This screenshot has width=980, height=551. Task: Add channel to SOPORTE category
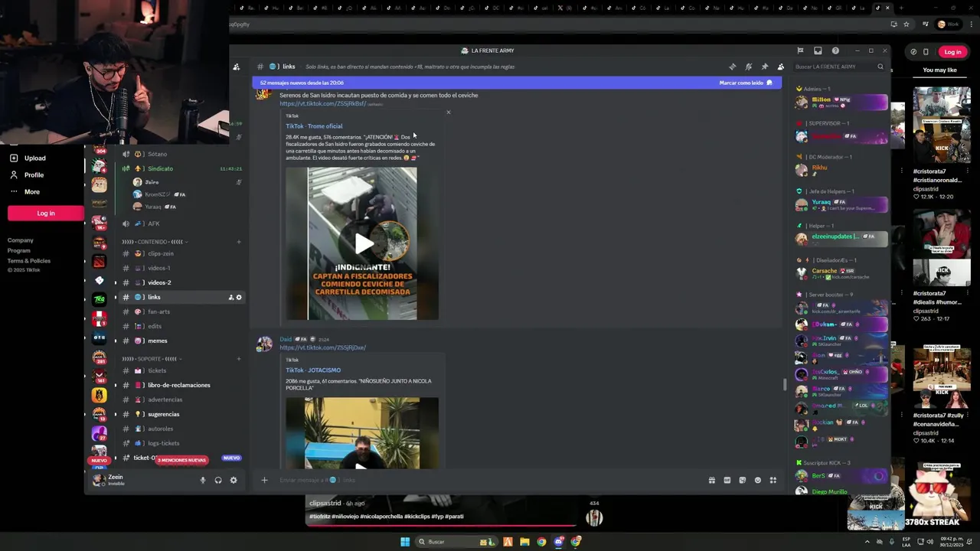pyautogui.click(x=238, y=359)
